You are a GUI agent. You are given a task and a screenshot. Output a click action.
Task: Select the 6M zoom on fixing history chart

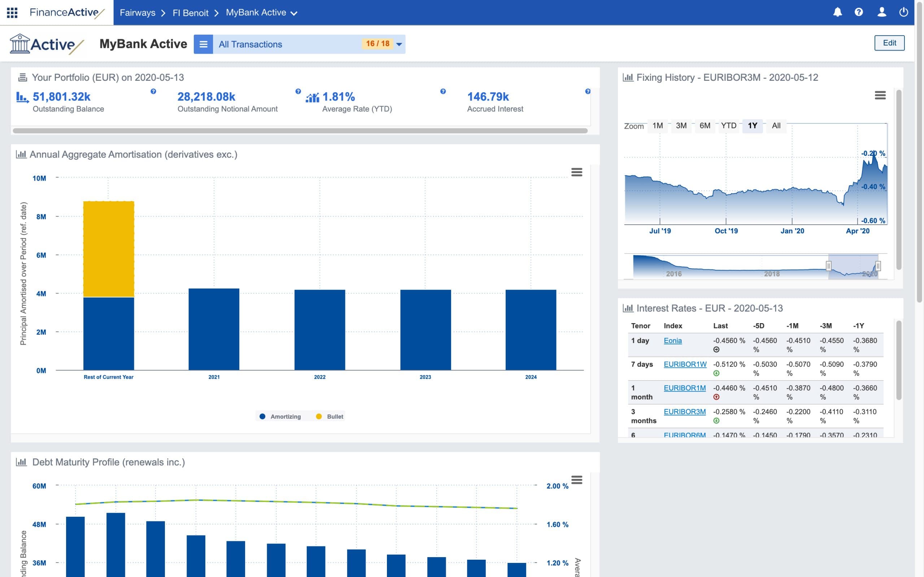(x=705, y=125)
